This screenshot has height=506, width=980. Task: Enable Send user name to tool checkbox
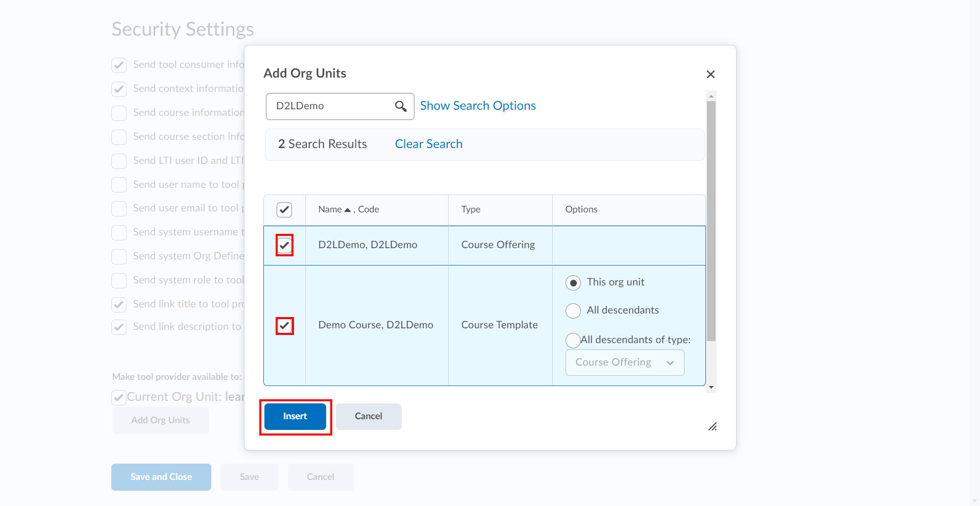coord(119,185)
